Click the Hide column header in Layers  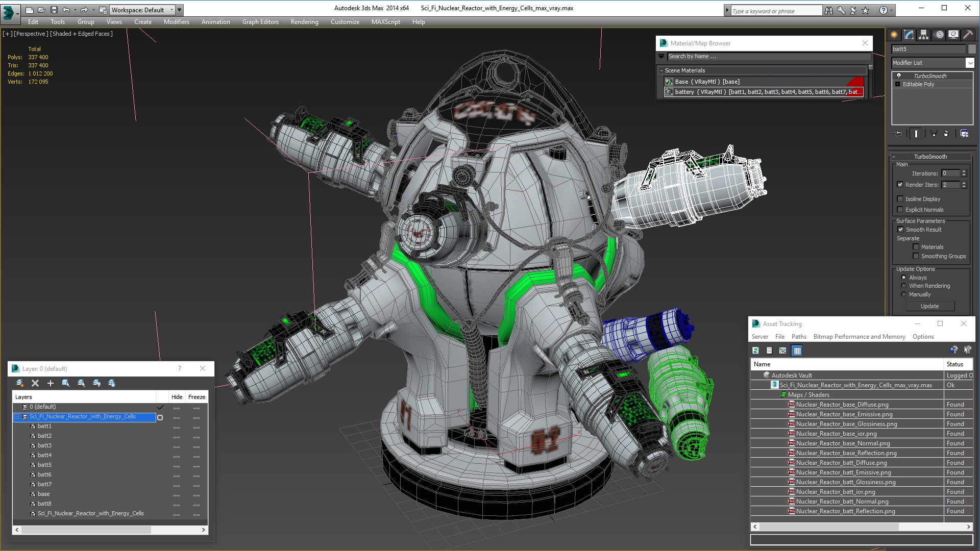click(x=177, y=397)
